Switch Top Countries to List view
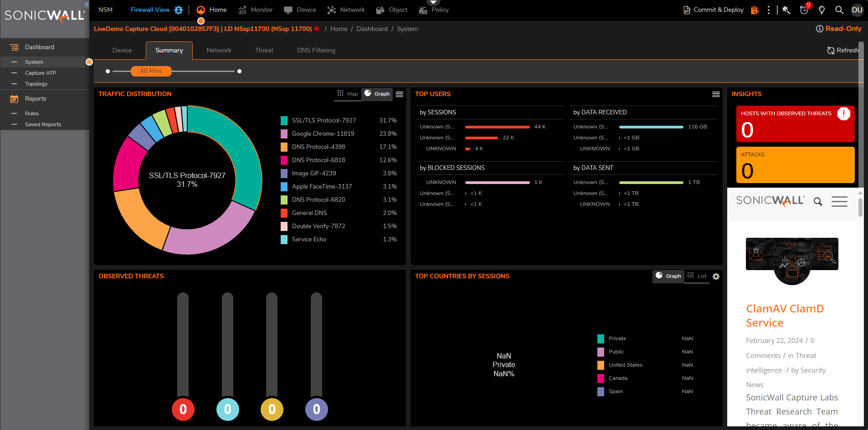Screen dimensions: 868x430 [697, 276]
